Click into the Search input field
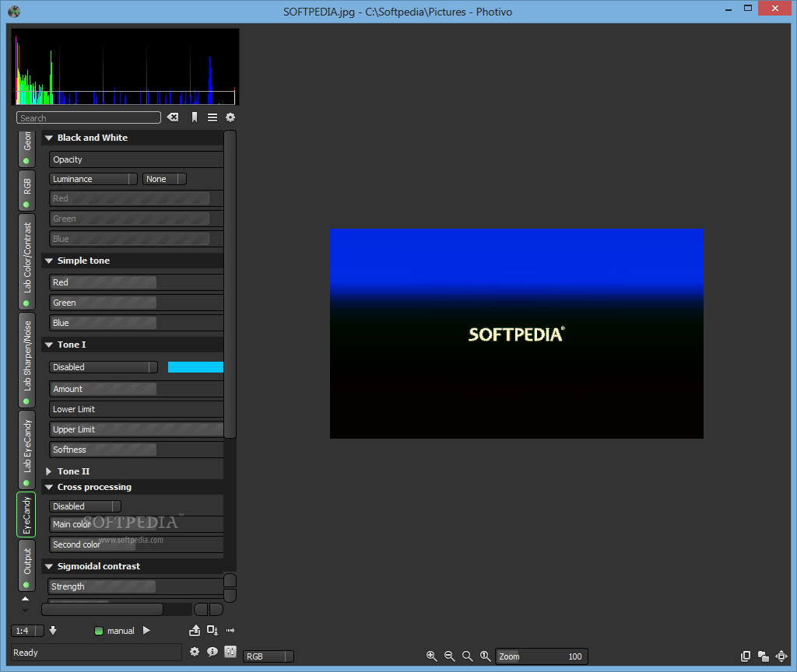 click(89, 118)
